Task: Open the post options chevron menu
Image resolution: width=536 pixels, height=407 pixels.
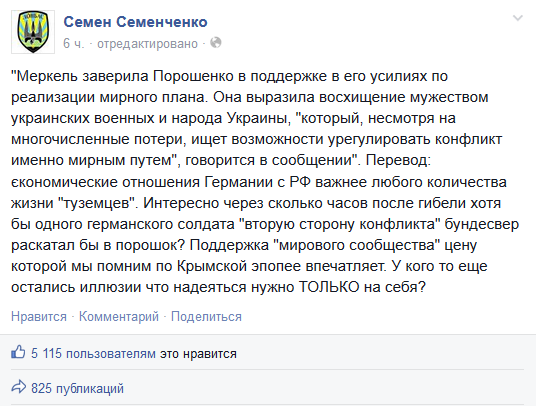Action: click(518, 18)
